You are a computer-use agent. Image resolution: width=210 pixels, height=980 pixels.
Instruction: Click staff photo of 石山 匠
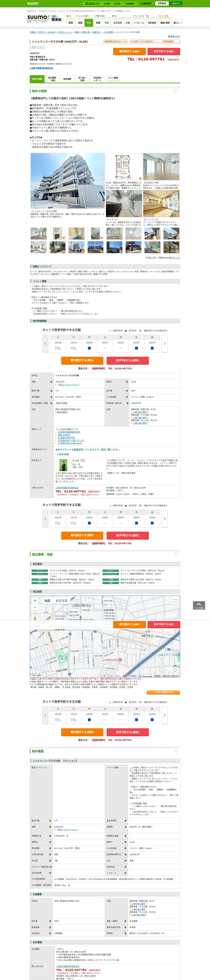(x=63, y=465)
